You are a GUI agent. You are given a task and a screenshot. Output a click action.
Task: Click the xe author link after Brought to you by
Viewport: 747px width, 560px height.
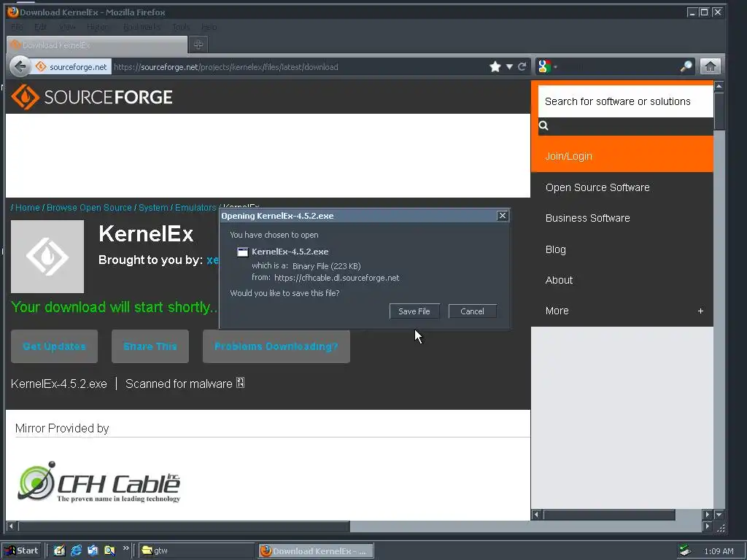tap(212, 260)
